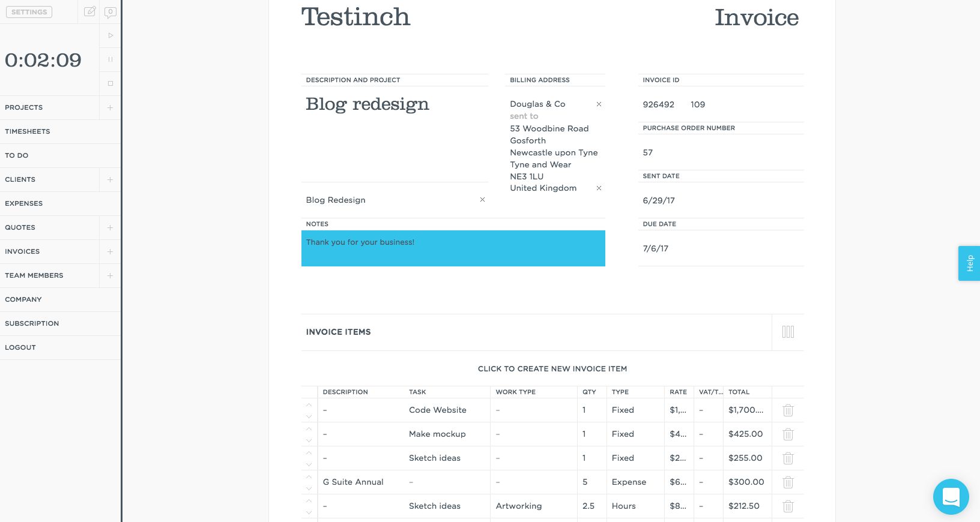Move Code Website item down
The height and width of the screenshot is (522, 980).
point(309,416)
